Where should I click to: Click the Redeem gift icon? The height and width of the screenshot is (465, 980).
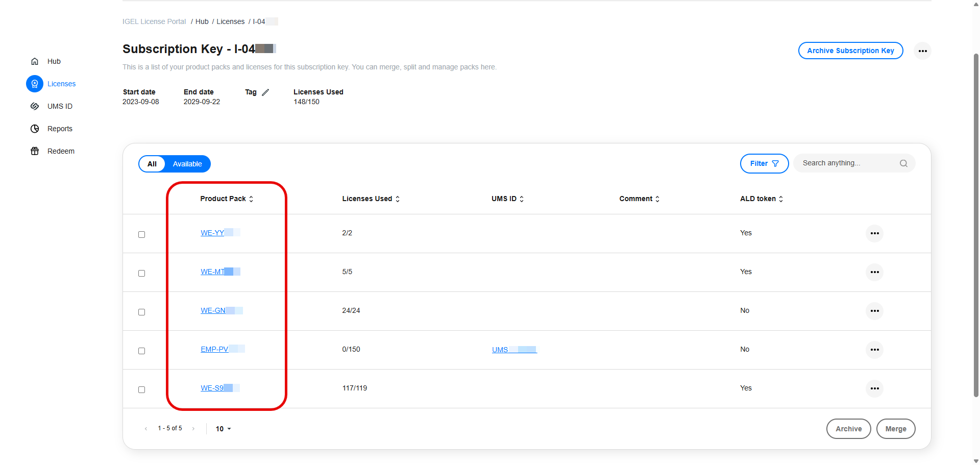click(34, 151)
